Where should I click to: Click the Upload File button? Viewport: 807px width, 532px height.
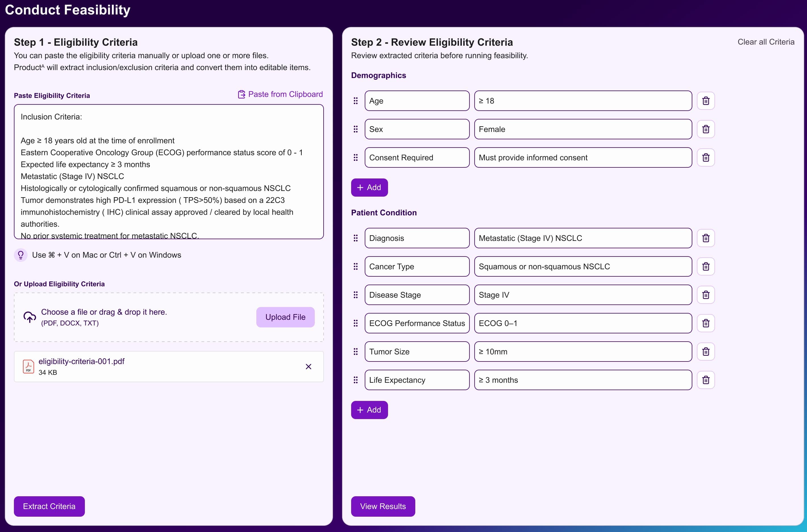click(285, 317)
